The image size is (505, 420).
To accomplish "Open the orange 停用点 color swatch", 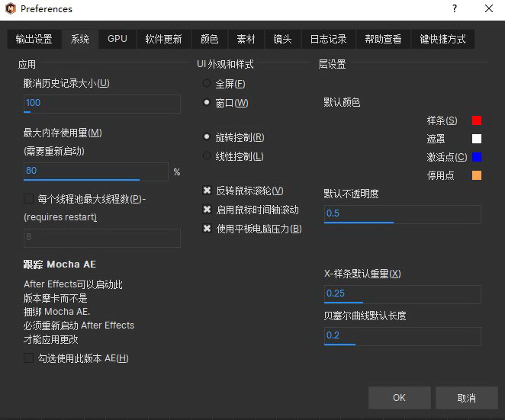I will click(477, 176).
